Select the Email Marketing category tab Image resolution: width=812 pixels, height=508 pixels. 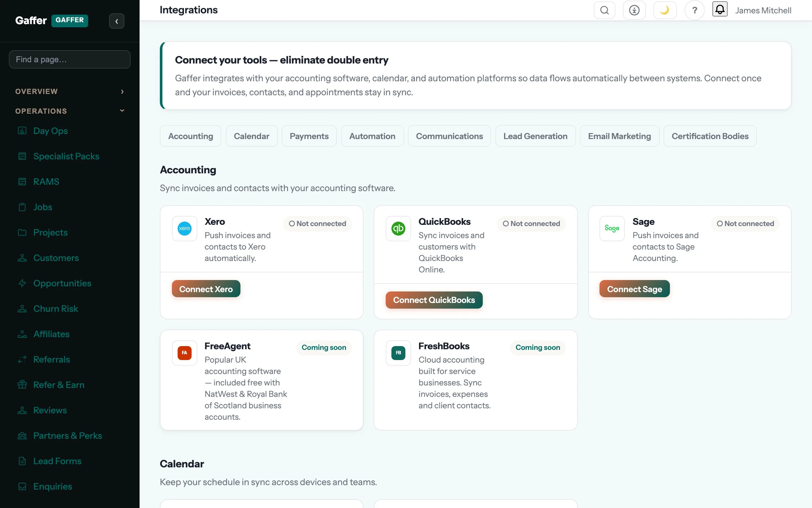tap(619, 136)
